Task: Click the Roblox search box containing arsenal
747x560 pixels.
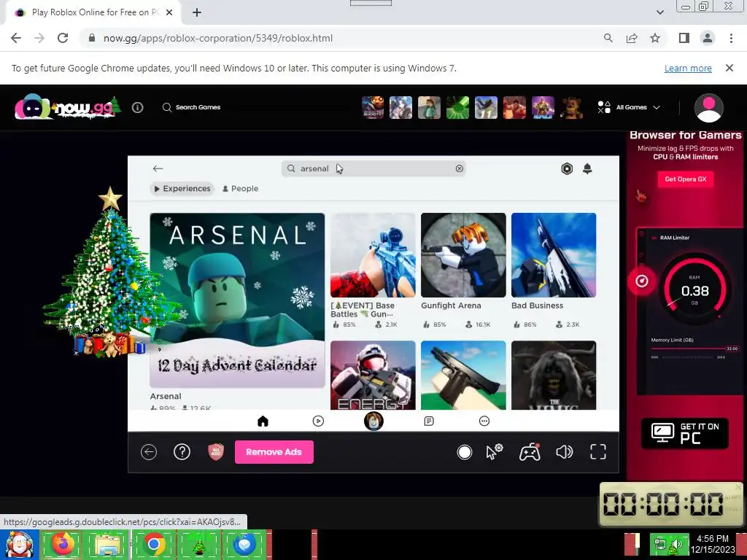Action: click(x=373, y=168)
